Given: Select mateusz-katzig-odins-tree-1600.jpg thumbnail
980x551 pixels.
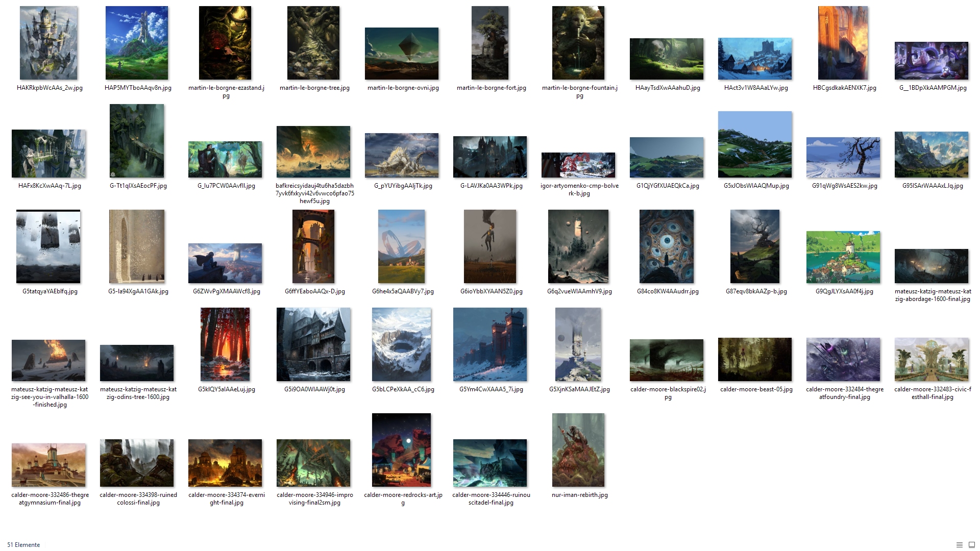Looking at the screenshot, I should point(137,363).
